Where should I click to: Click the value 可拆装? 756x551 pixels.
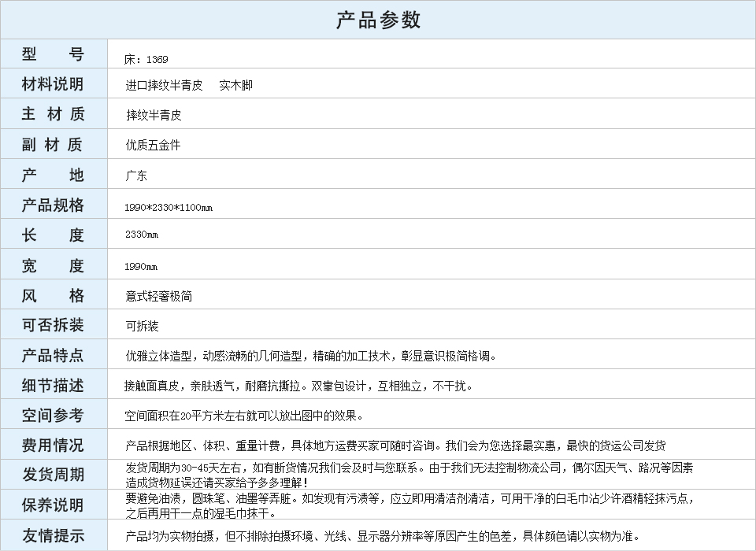click(143, 327)
